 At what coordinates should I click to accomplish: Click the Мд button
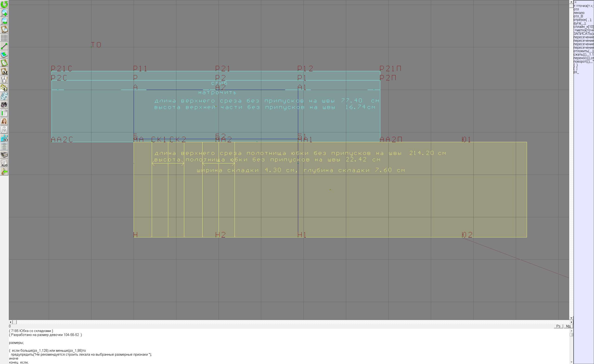click(x=568, y=326)
